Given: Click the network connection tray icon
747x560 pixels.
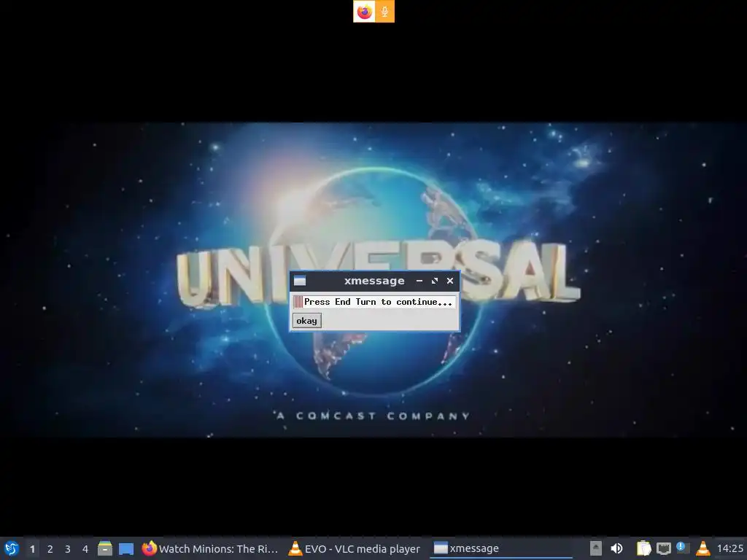Looking at the screenshot, I should pos(664,548).
